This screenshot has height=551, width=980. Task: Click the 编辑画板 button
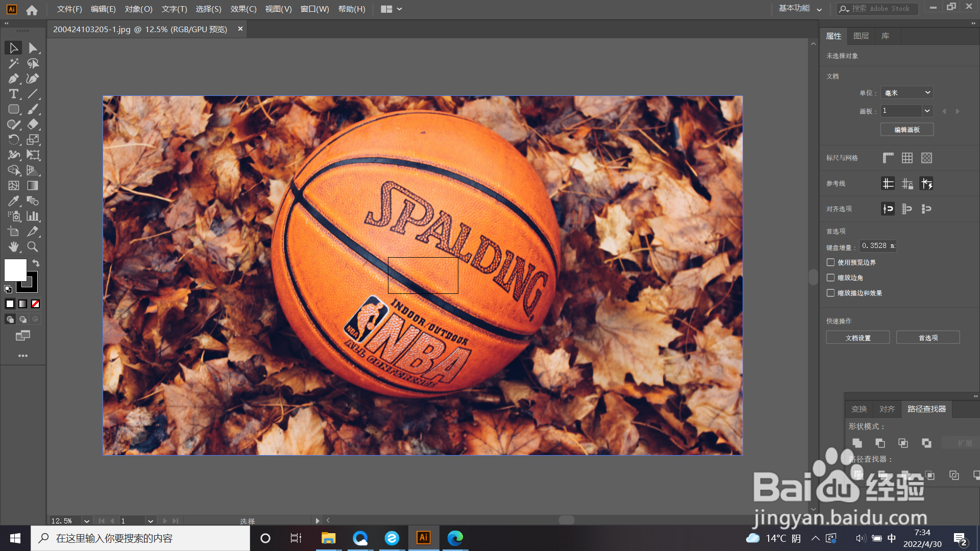[907, 130]
